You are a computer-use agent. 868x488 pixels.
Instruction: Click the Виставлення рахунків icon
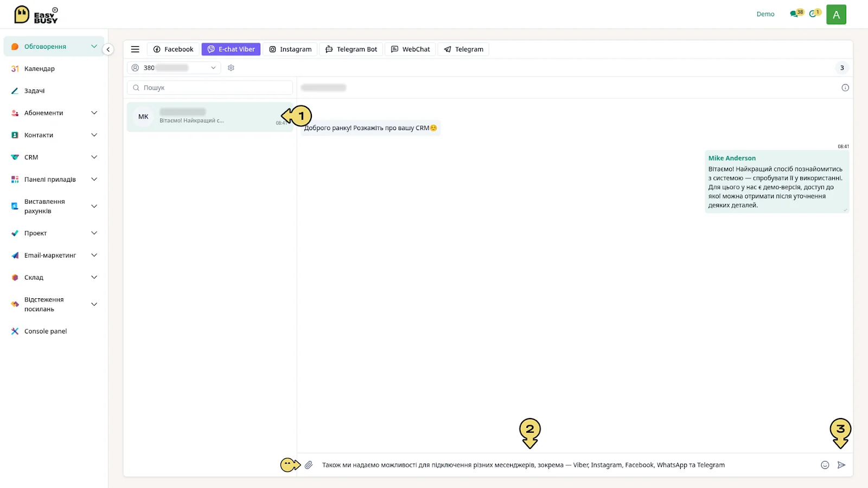click(x=15, y=206)
